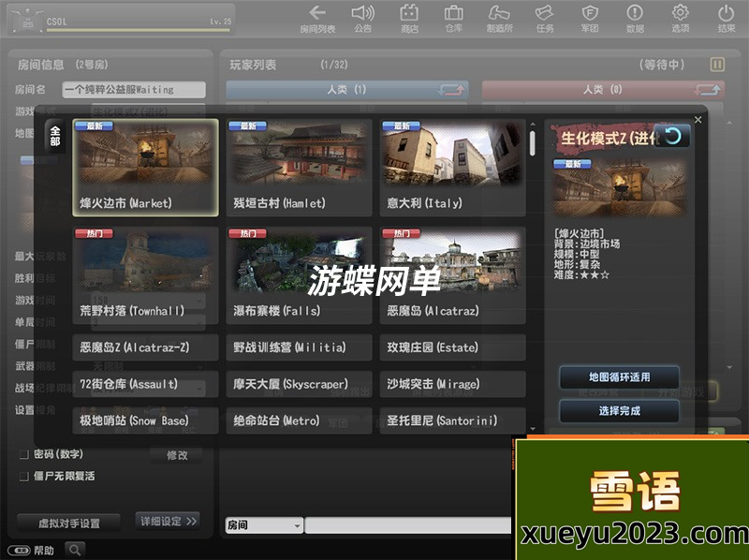The image size is (749, 560).
Task: Open the 公告 announcements speaker icon
Action: coord(363,13)
